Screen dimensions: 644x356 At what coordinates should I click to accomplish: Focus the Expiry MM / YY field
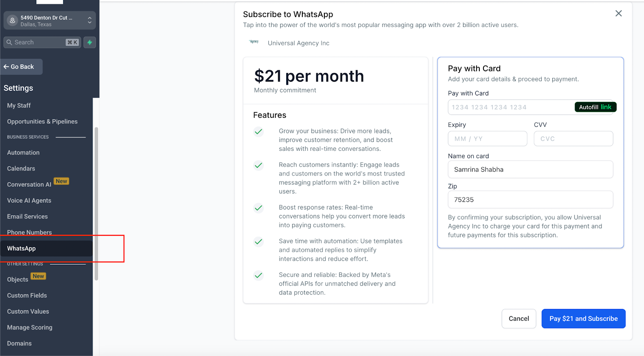[487, 139]
